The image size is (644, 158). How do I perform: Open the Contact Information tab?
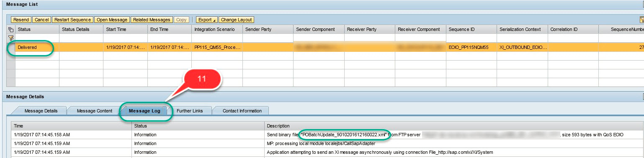[x=242, y=111]
